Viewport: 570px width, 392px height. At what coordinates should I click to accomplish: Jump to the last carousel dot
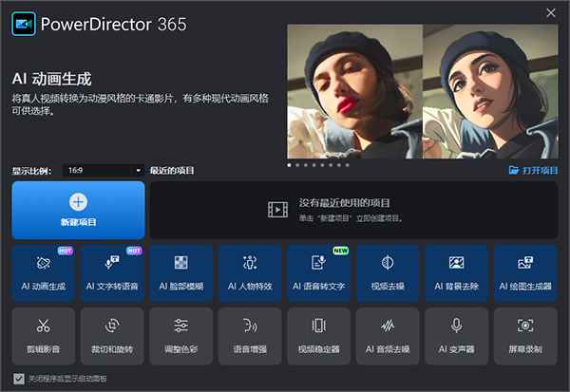347,165
